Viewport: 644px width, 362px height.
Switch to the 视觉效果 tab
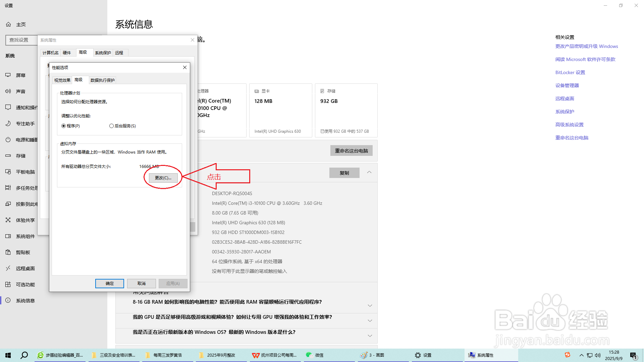coord(62,80)
